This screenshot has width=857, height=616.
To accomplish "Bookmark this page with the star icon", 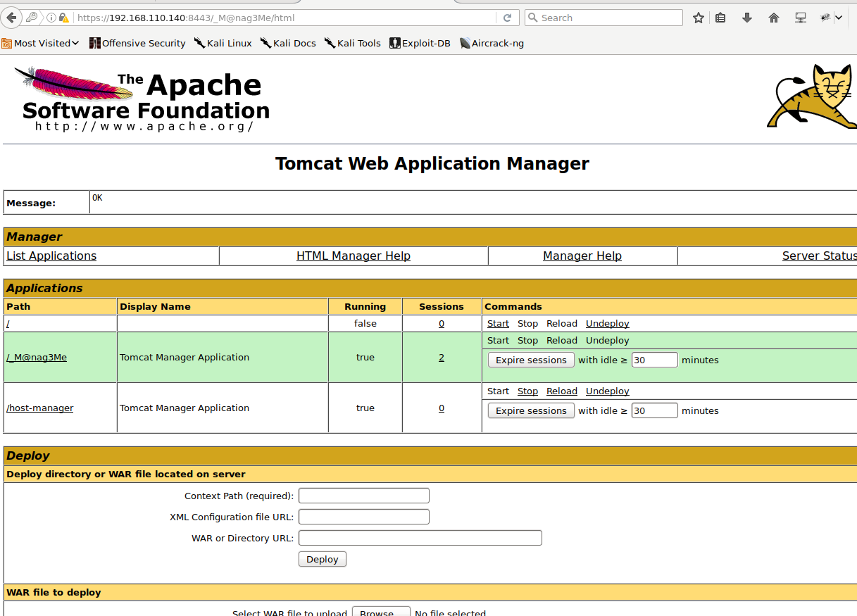I will (x=698, y=18).
